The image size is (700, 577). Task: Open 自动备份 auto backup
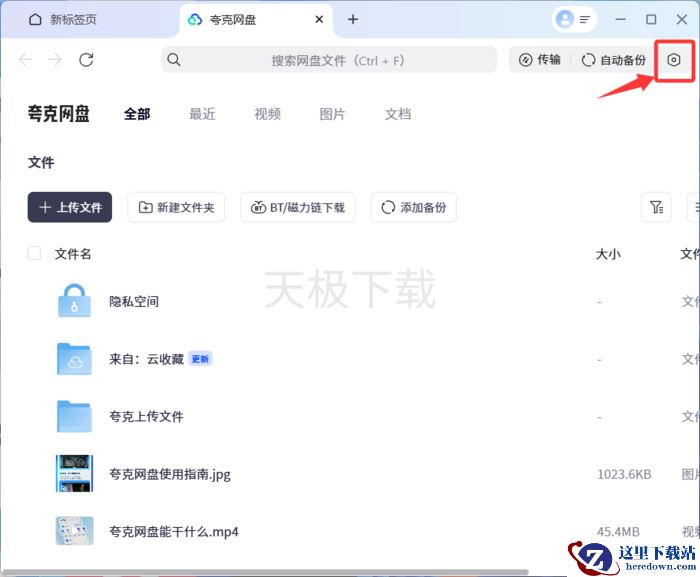tap(614, 60)
